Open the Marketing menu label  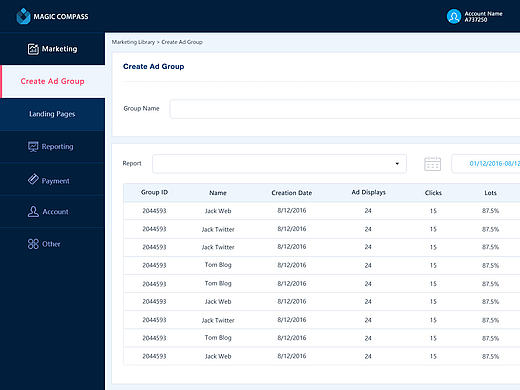59,49
